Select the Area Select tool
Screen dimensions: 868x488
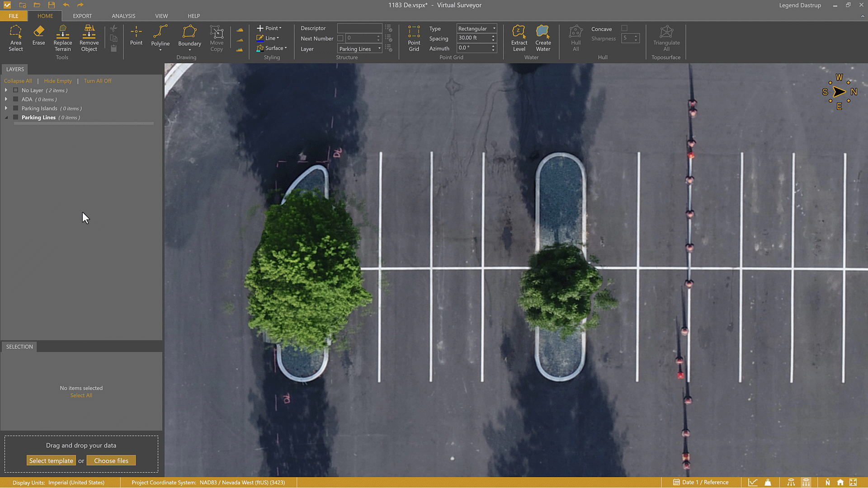pyautogui.click(x=15, y=38)
